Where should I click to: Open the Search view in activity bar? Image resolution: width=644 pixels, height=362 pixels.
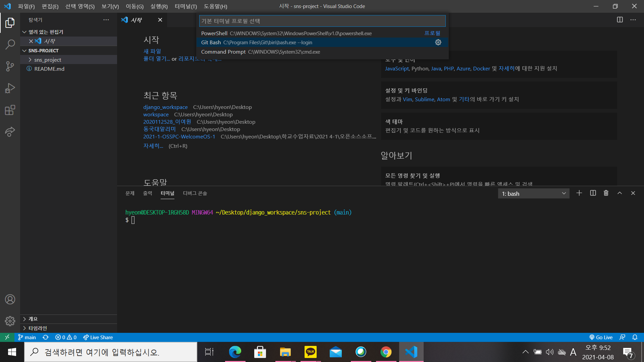[10, 44]
